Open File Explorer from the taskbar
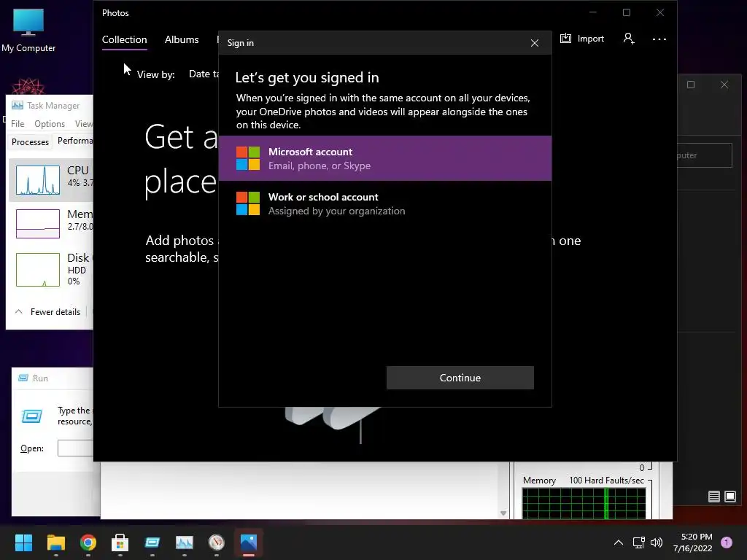 [x=55, y=542]
